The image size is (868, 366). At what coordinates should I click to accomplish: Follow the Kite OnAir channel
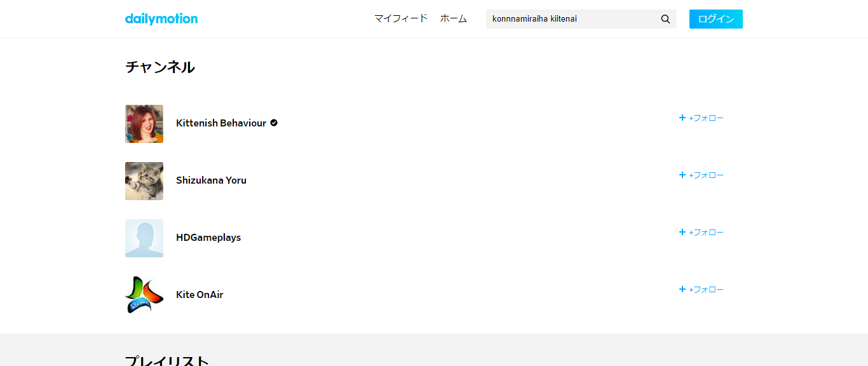701,289
